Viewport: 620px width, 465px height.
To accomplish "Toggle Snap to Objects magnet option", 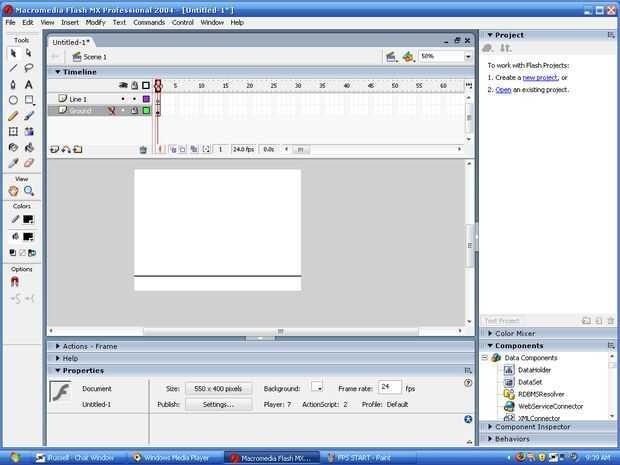I will (15, 282).
